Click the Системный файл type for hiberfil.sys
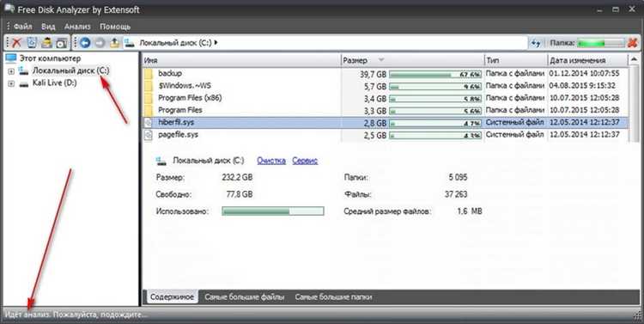644x324 pixels. coord(514,122)
